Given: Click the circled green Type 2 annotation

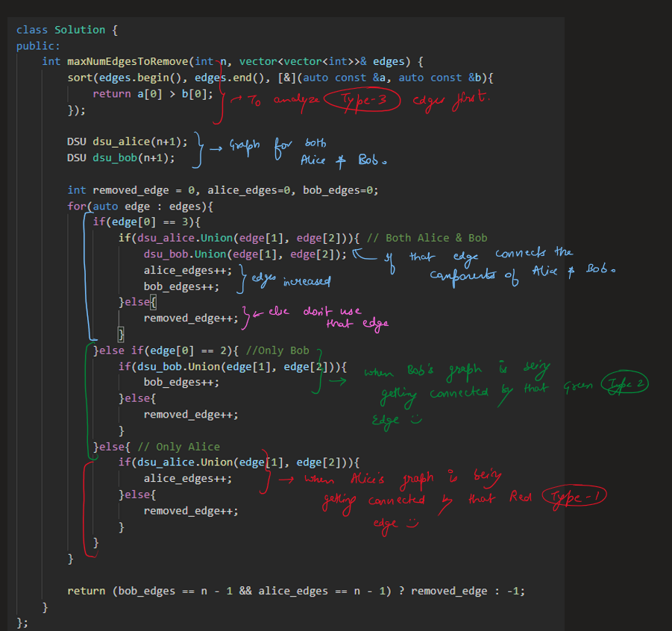Looking at the screenshot, I should pyautogui.click(x=627, y=383).
